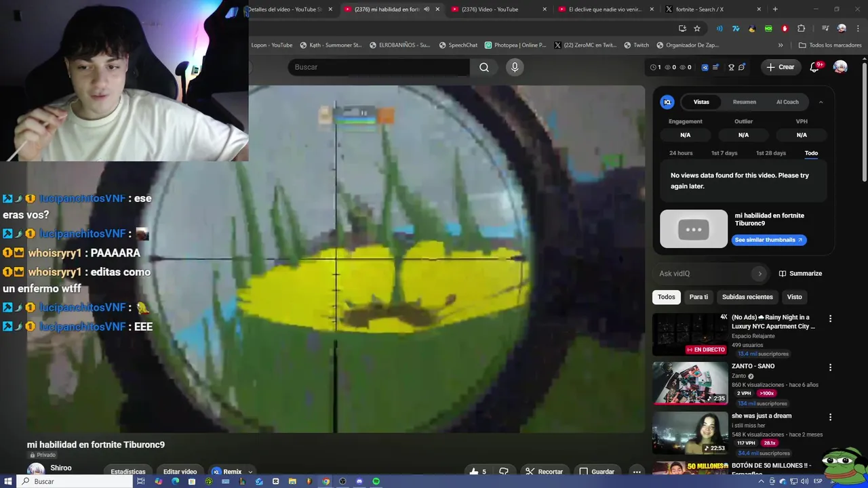Open YouTube account avatar menu
Viewport: 868px width, 488px height.
click(x=840, y=67)
